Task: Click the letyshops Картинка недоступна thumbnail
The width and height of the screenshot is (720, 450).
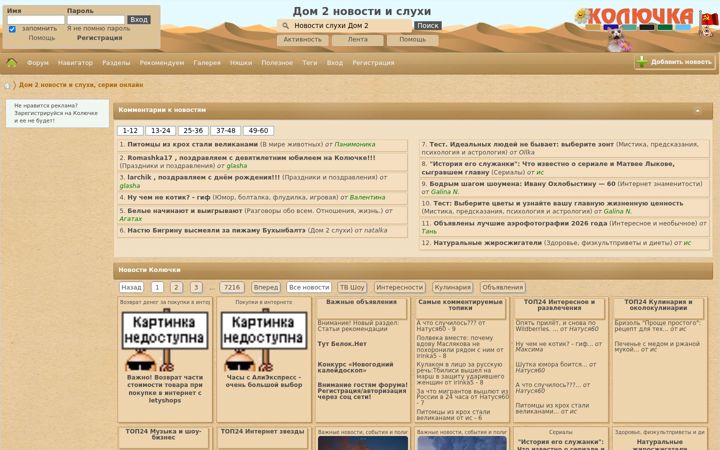Action: 165,340
